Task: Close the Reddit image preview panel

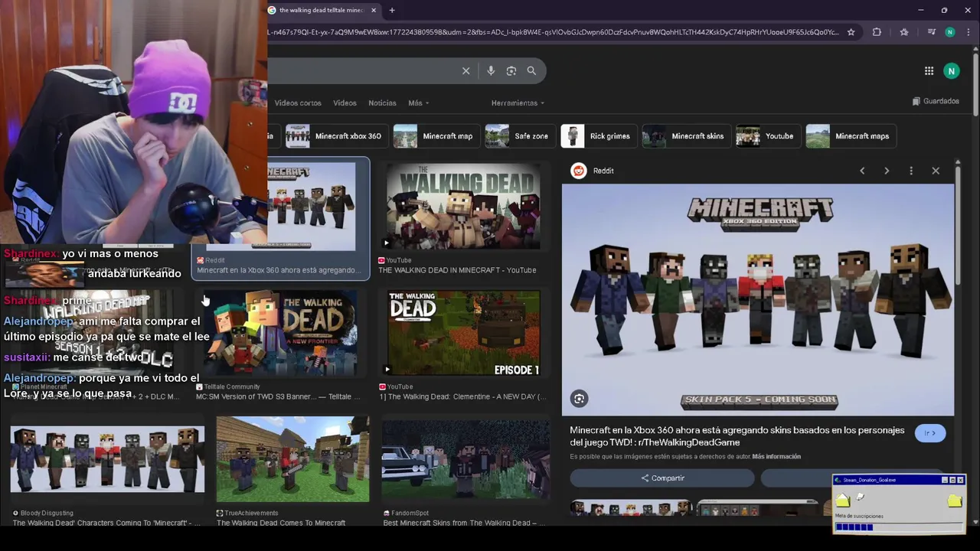Action: pos(936,171)
